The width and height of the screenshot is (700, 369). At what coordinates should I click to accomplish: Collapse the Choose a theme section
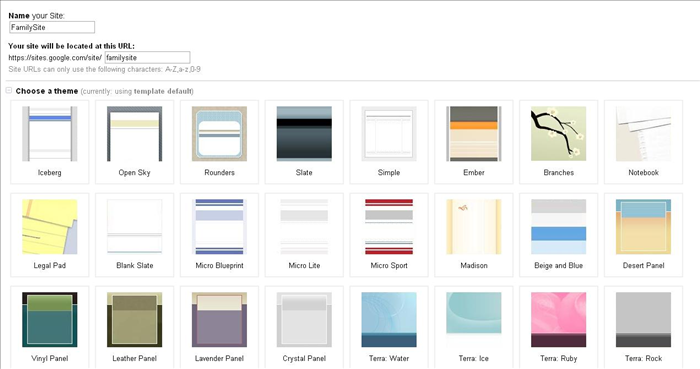[9, 91]
